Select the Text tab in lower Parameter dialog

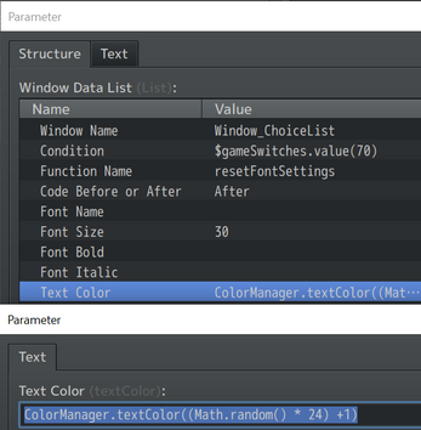[33, 357]
